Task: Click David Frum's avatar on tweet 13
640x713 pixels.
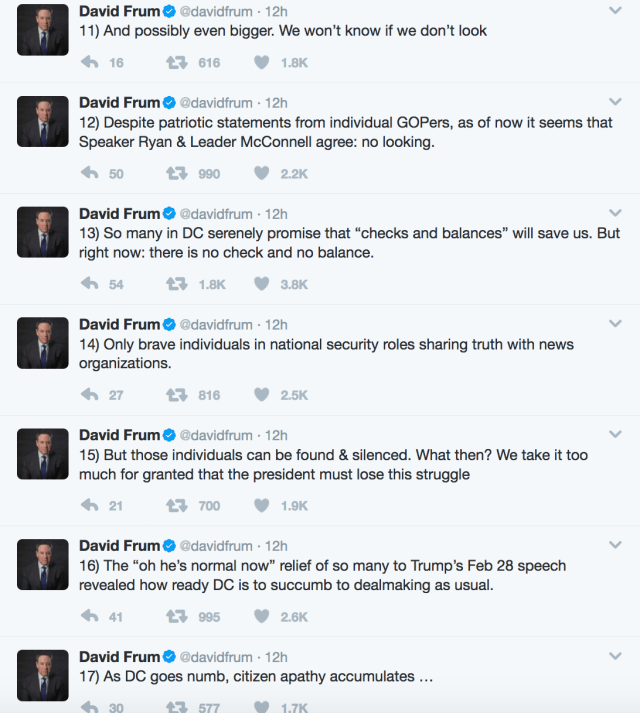Action: (x=43, y=233)
